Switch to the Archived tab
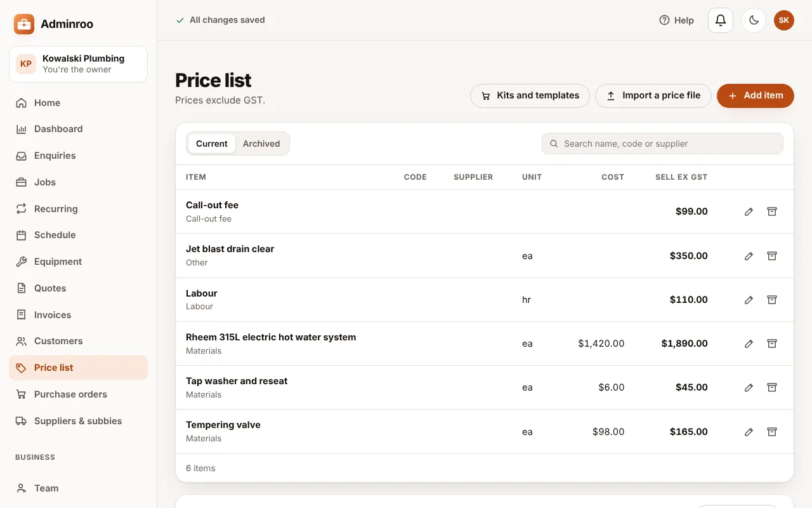This screenshot has height=508, width=812. point(261,144)
